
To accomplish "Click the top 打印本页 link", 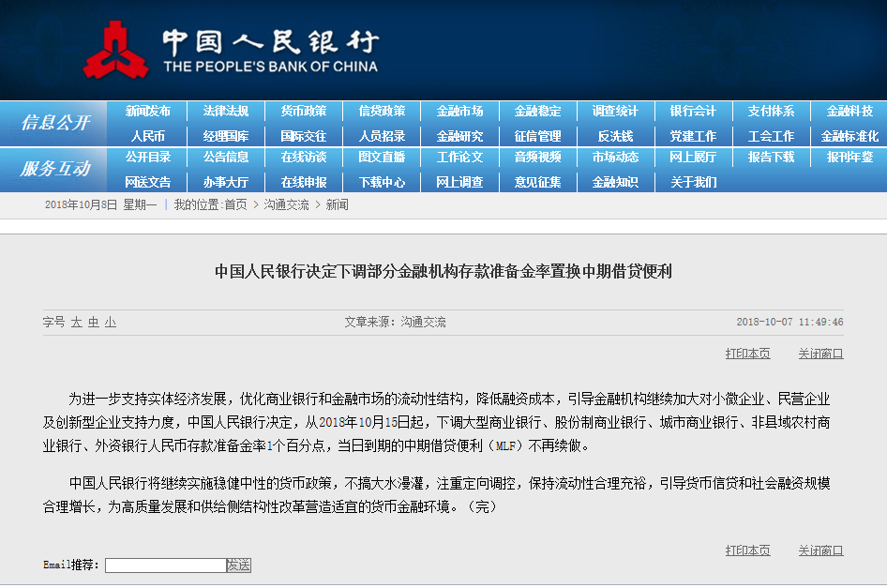I will point(747,354).
